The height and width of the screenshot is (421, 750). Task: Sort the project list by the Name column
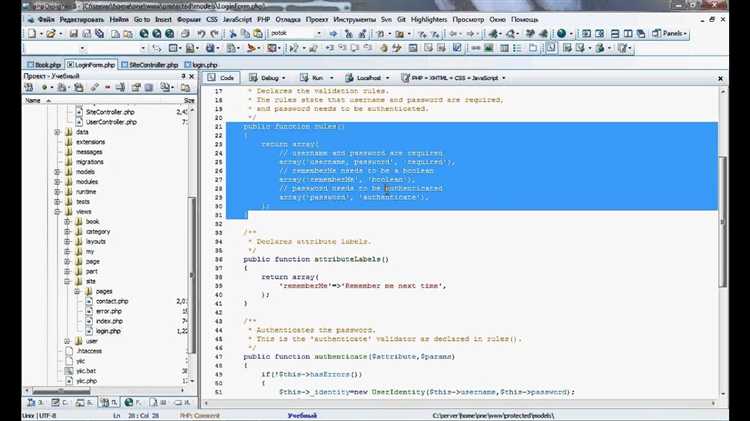tap(33, 100)
